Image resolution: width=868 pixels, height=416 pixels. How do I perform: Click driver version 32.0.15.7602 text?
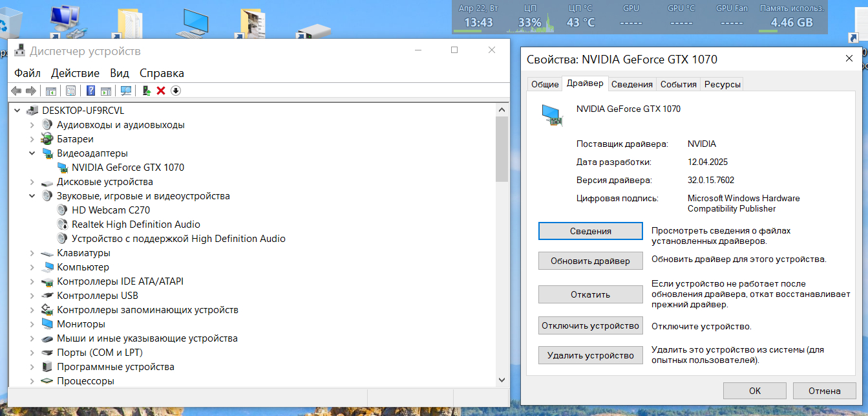pyautogui.click(x=711, y=181)
